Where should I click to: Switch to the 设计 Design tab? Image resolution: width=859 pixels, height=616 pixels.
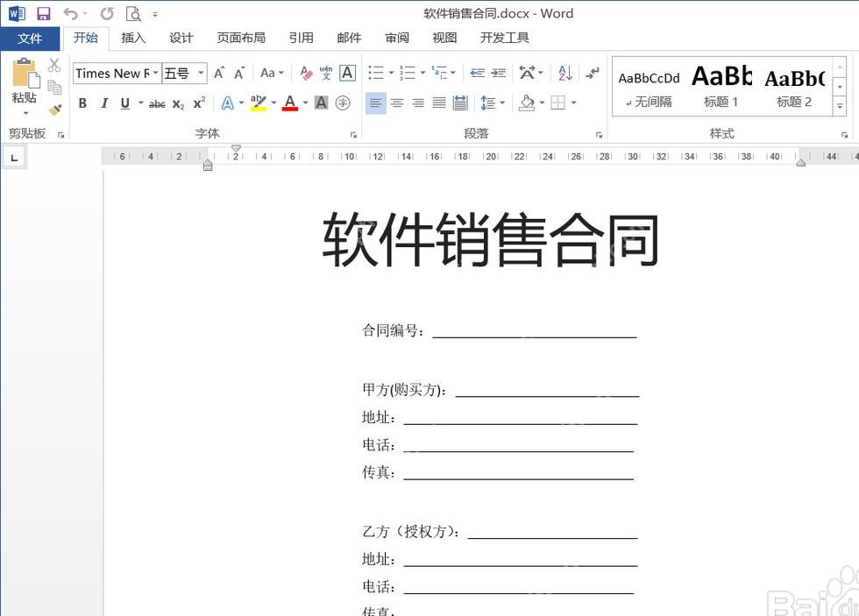[x=181, y=38]
